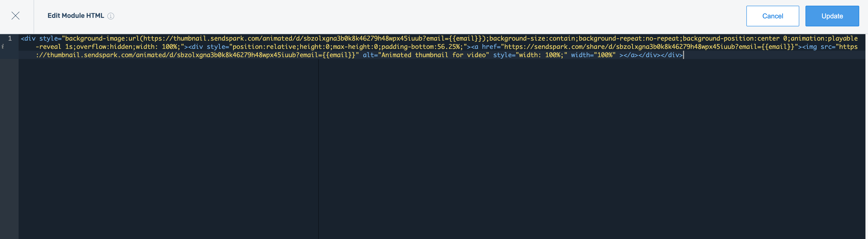Click the Update button
Viewport: 868px width, 239px height.
pos(832,16)
